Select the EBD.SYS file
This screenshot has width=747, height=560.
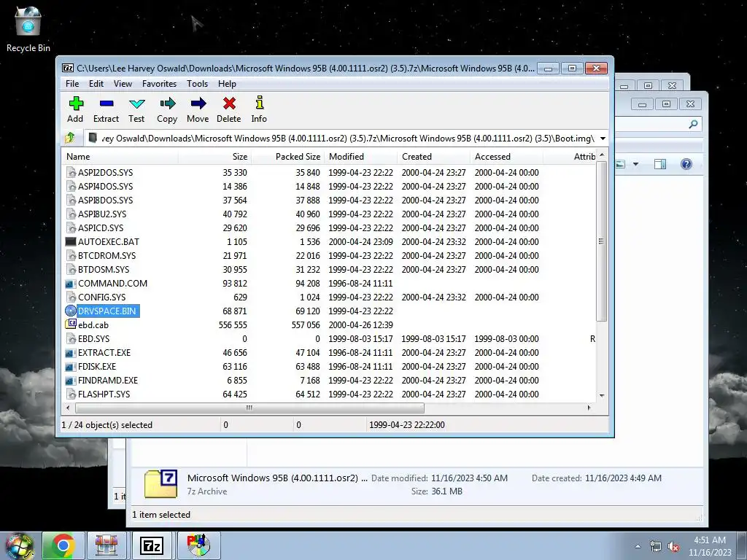(x=93, y=338)
